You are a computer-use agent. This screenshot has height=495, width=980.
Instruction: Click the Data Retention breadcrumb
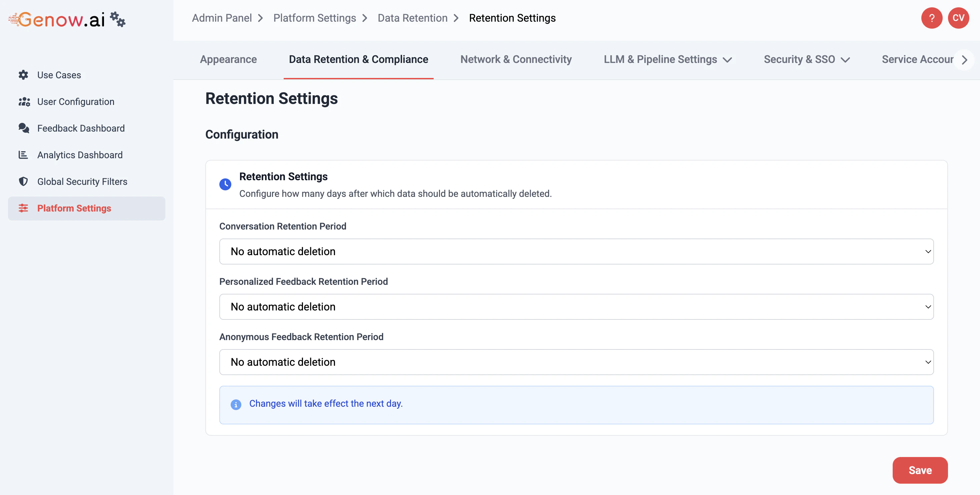pyautogui.click(x=412, y=18)
